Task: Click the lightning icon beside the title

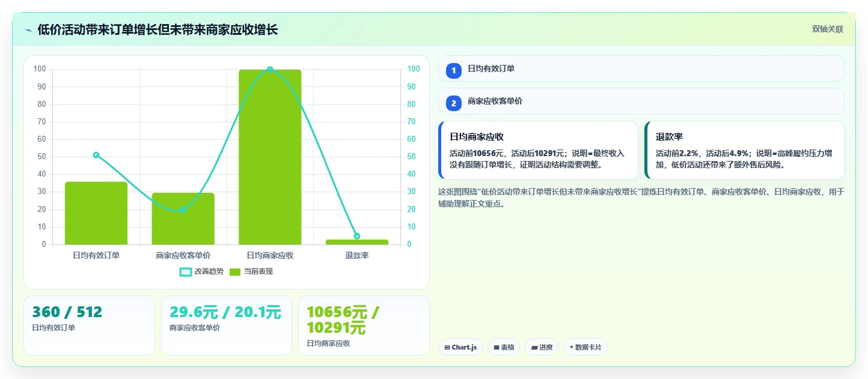Action: point(28,30)
